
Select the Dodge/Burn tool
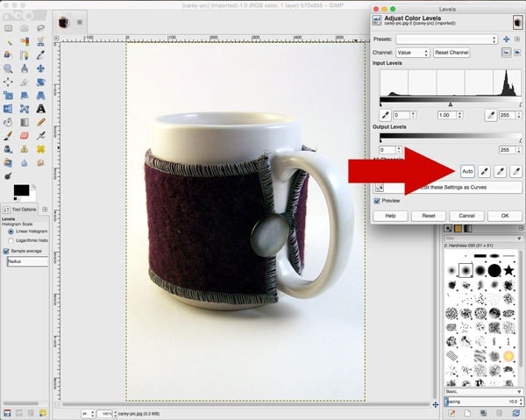[x=8, y=175]
